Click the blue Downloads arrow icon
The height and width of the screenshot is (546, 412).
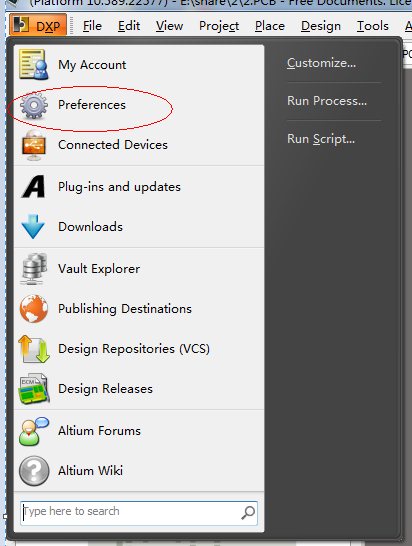pyautogui.click(x=33, y=227)
